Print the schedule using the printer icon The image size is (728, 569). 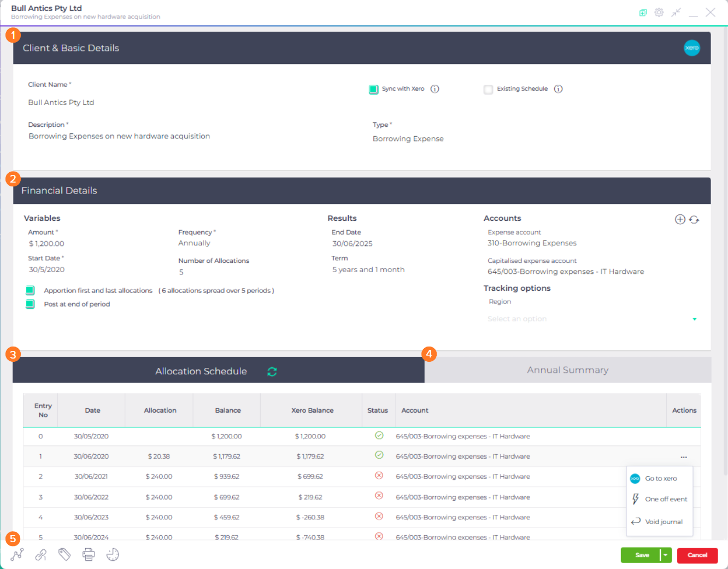point(89,555)
